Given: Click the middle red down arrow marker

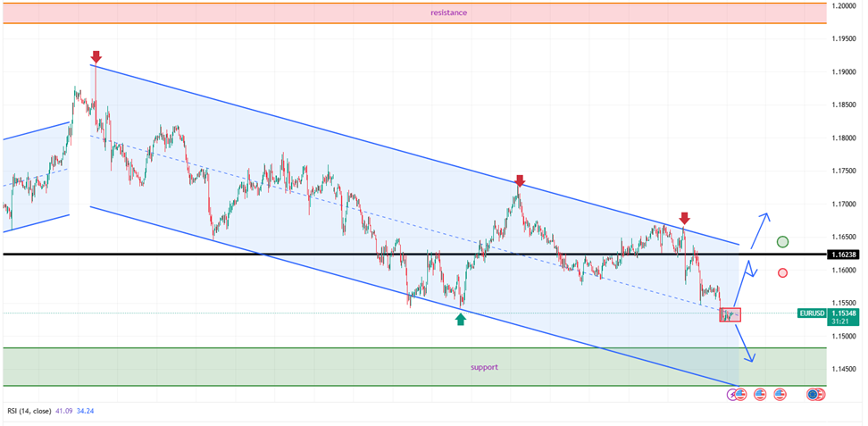Looking at the screenshot, I should (520, 181).
